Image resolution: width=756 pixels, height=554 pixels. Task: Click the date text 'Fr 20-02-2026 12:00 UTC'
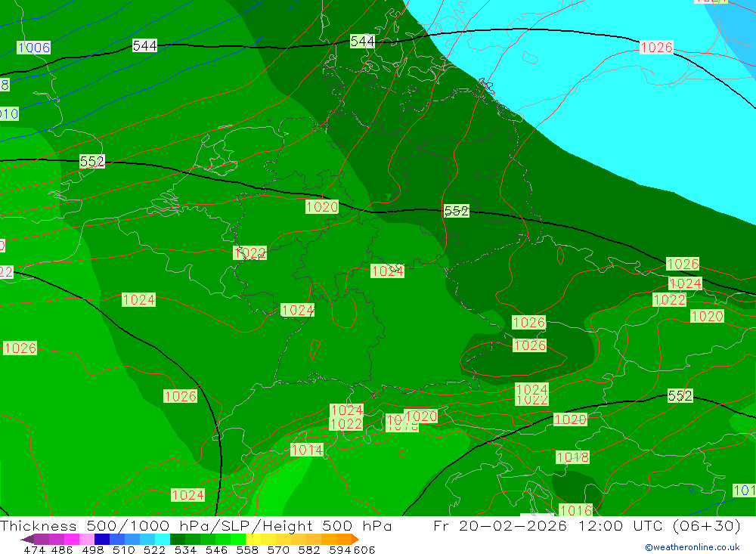549,526
